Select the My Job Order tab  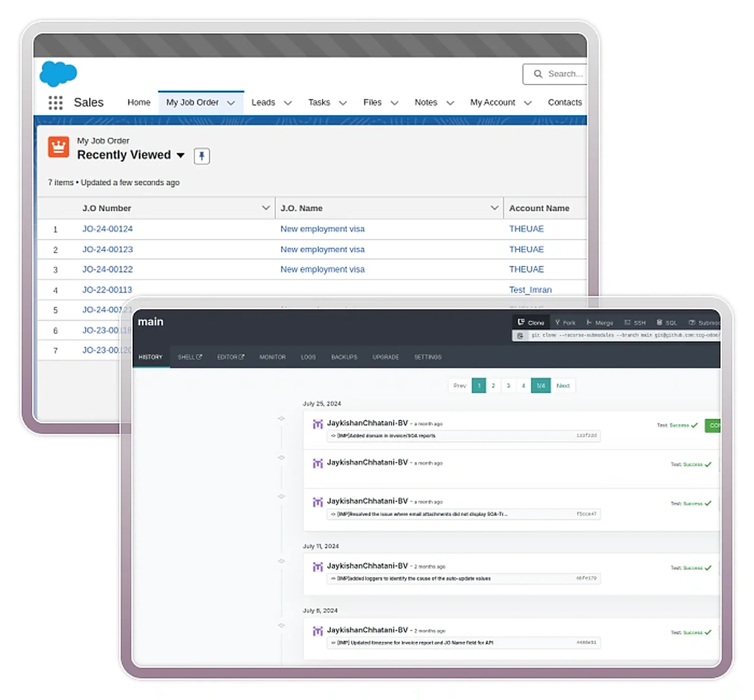(x=192, y=103)
